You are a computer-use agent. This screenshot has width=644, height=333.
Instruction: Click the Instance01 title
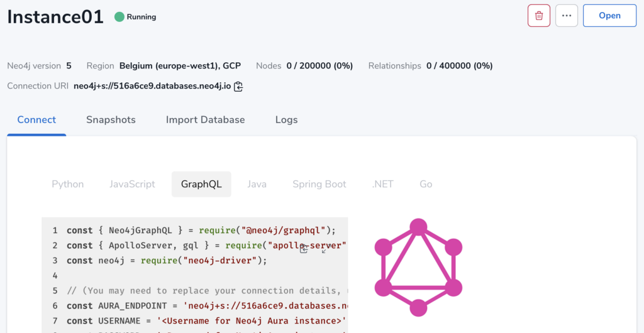click(55, 17)
